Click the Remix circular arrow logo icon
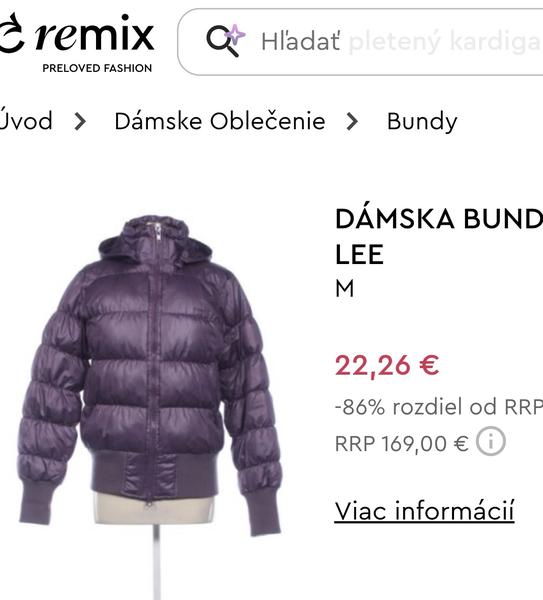Viewport: 543px width, 600px height. 11,34
